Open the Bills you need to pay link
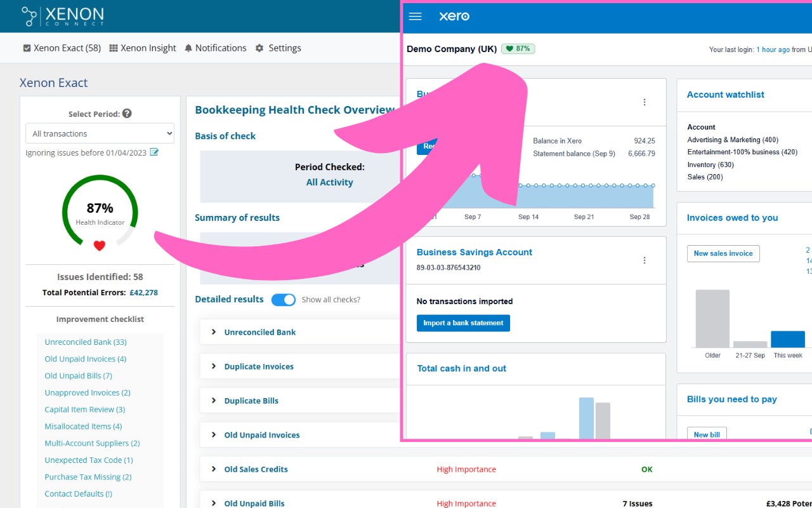This screenshot has width=812, height=508. pos(732,399)
